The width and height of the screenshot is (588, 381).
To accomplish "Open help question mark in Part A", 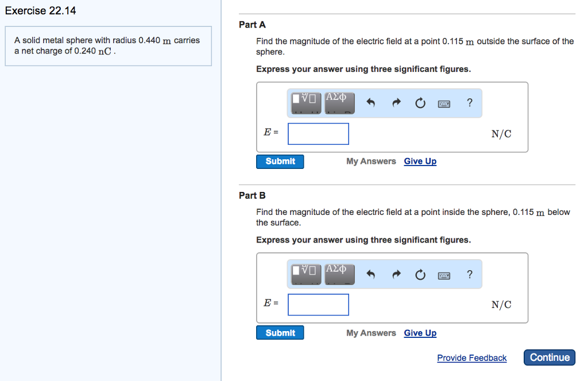I will [x=470, y=103].
